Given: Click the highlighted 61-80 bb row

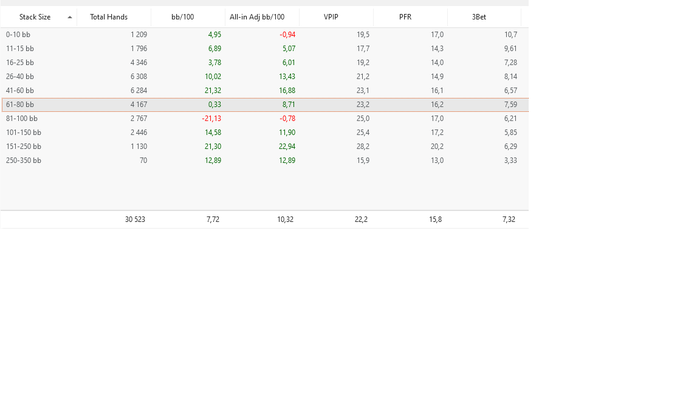Looking at the screenshot, I should (x=264, y=104).
